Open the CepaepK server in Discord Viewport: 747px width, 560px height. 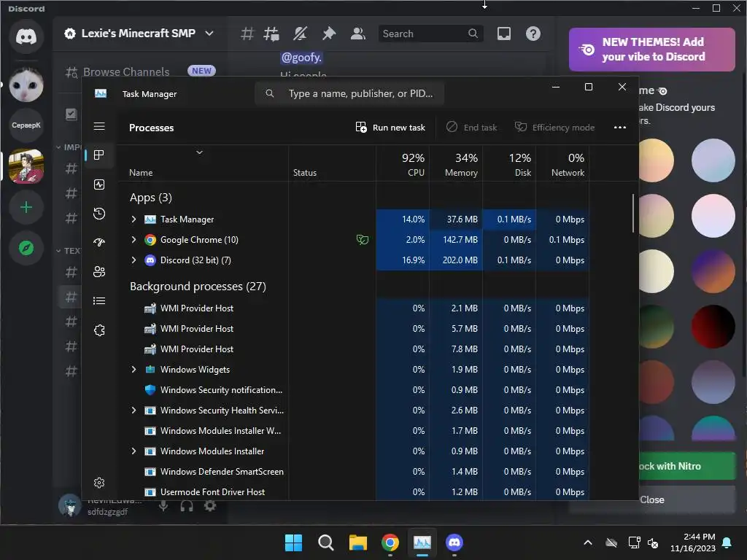pos(26,125)
